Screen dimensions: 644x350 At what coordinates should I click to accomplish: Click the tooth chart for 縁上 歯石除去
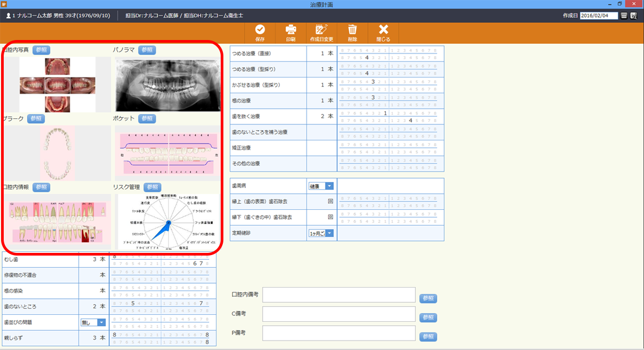point(390,202)
